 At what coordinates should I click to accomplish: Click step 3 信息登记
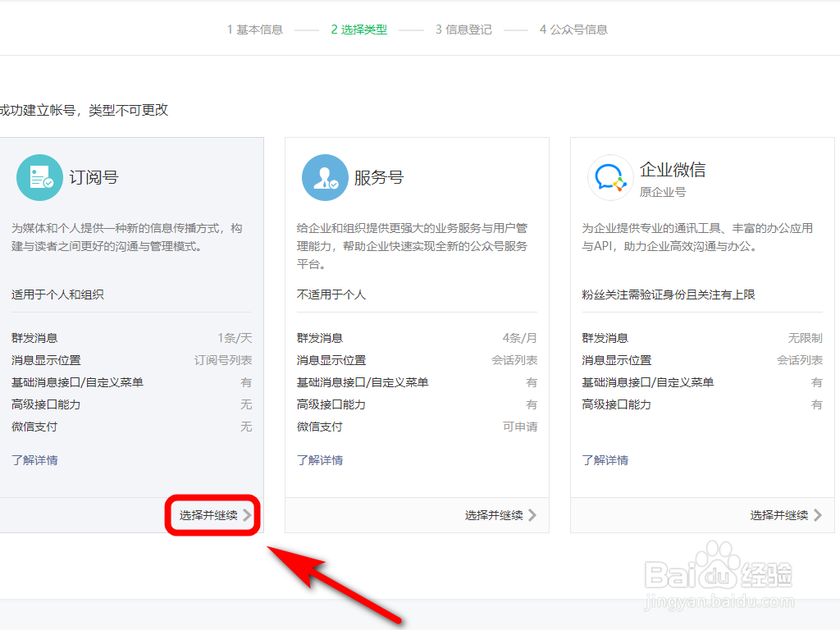click(463, 30)
